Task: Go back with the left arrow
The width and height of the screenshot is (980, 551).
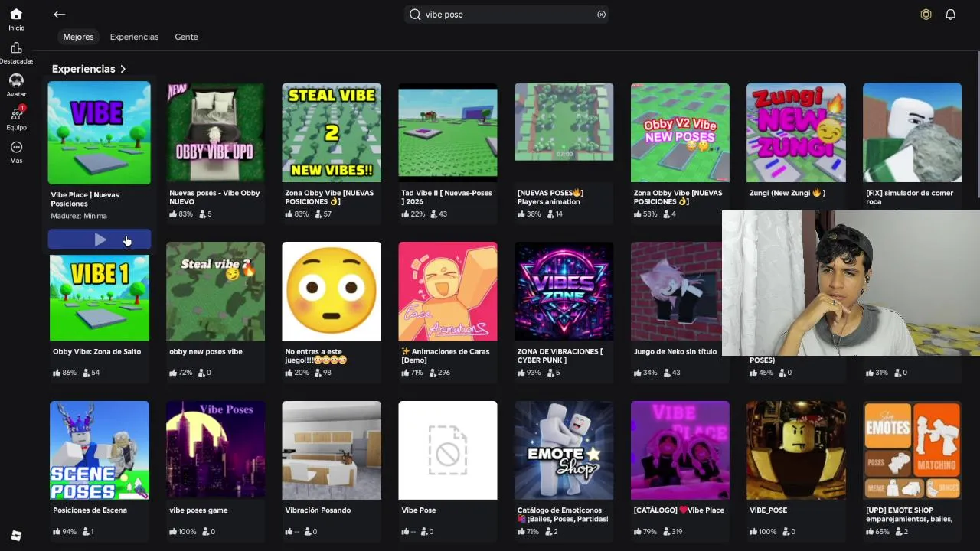Action: coord(59,15)
